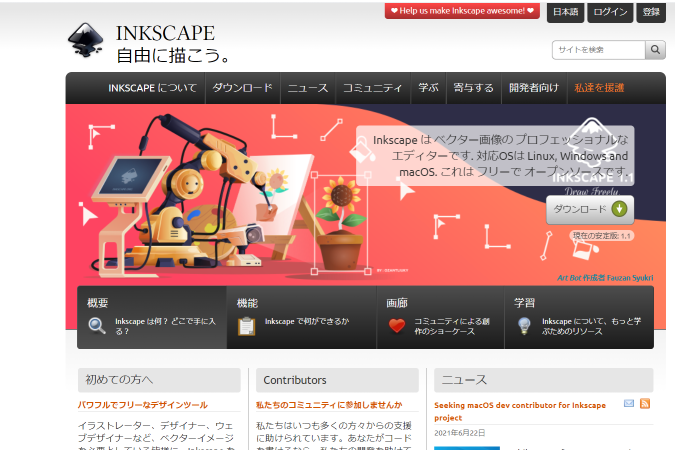Viewport: 675px width, 450px height.
Task: Click the ログイン button
Action: [x=610, y=12]
